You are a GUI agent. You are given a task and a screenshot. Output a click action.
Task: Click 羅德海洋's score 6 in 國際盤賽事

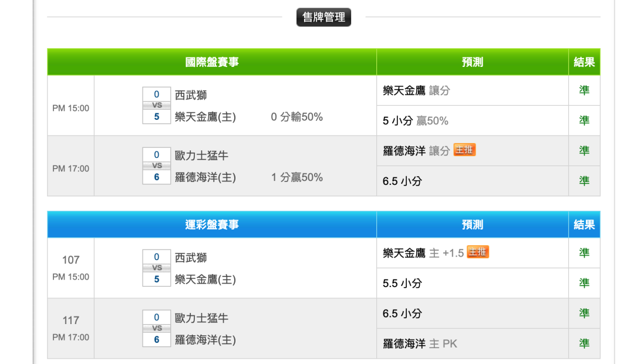click(x=157, y=177)
